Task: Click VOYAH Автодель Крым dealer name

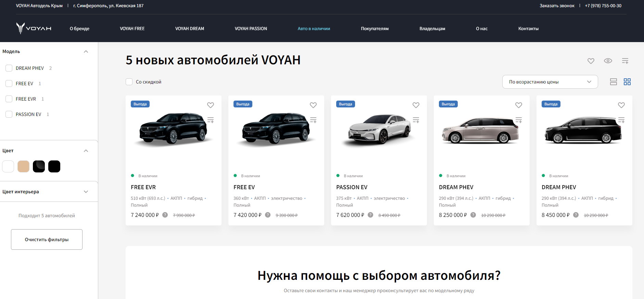Action: [39, 6]
